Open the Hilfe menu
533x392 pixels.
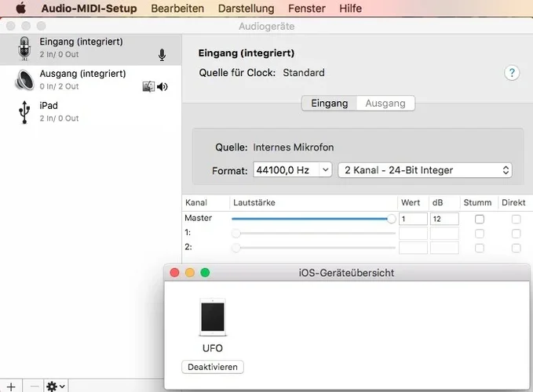pos(350,8)
